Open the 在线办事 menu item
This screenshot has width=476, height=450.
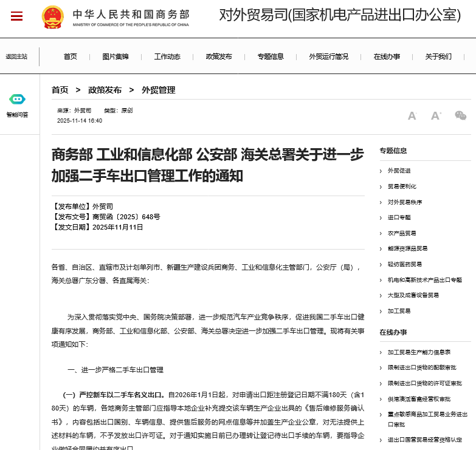[387, 56]
